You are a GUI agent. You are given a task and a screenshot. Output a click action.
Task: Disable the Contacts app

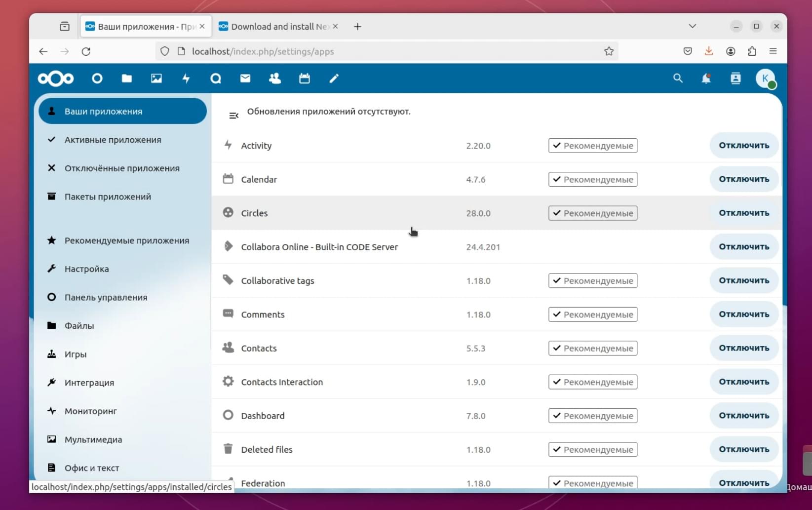pyautogui.click(x=744, y=348)
